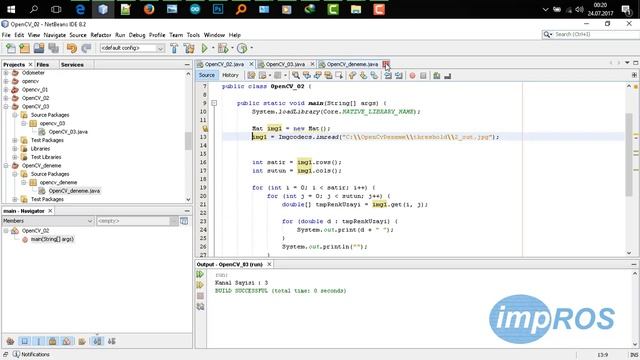
Task: Select OpenCV_03.java in project tree
Action: coord(68,132)
